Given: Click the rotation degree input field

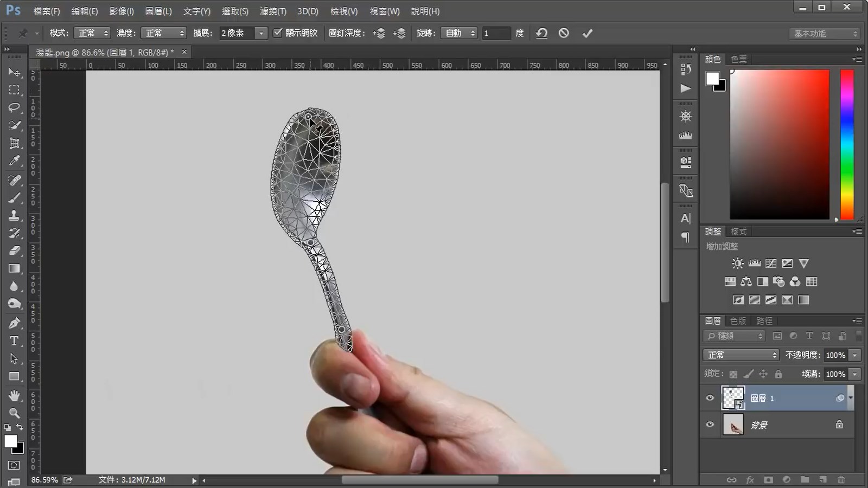Looking at the screenshot, I should (496, 33).
